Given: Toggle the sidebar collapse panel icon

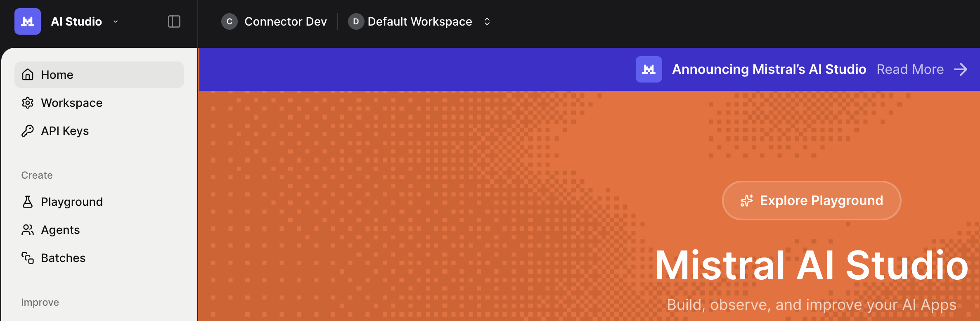Looking at the screenshot, I should (x=174, y=21).
